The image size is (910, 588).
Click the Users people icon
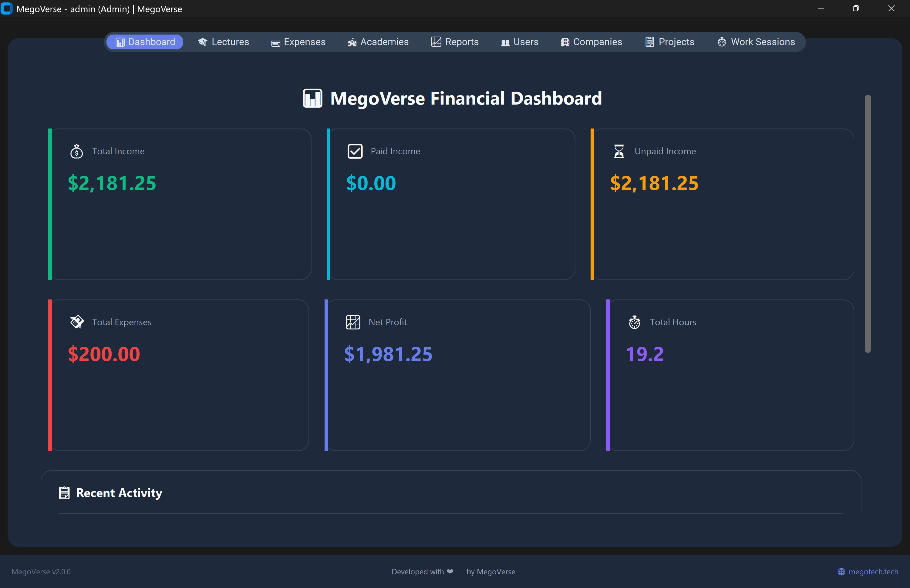tap(505, 42)
